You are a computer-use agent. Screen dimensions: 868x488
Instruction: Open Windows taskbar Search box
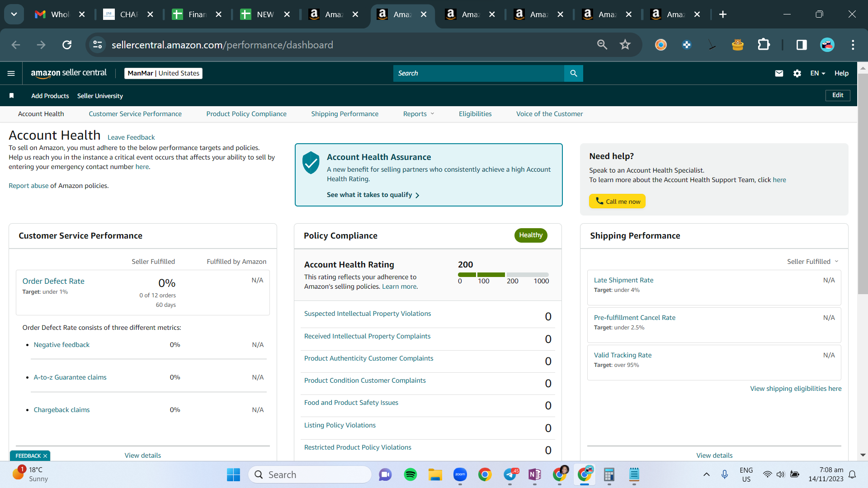(310, 474)
